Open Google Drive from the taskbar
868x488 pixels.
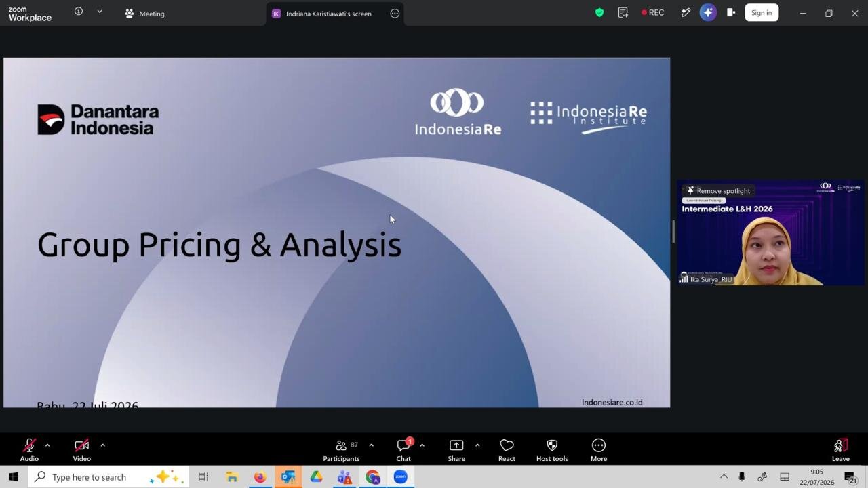316,477
